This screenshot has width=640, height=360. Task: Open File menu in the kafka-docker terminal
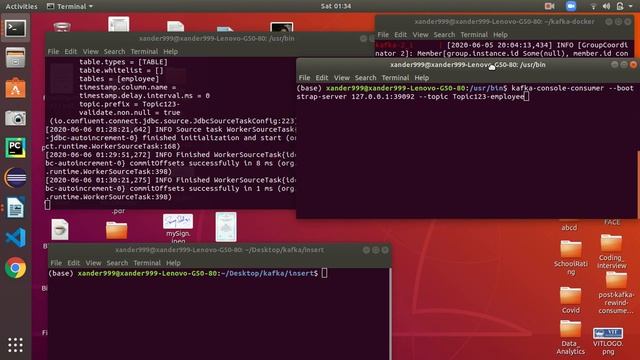tap(383, 35)
